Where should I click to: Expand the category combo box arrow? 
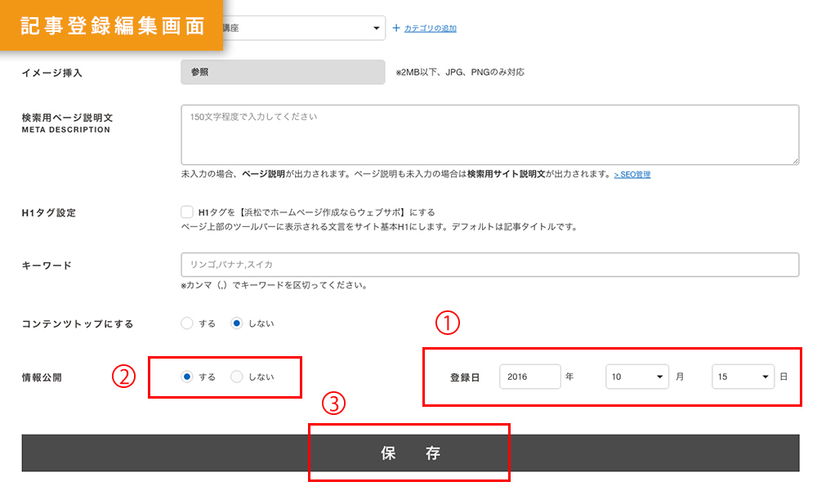pyautogui.click(x=378, y=27)
